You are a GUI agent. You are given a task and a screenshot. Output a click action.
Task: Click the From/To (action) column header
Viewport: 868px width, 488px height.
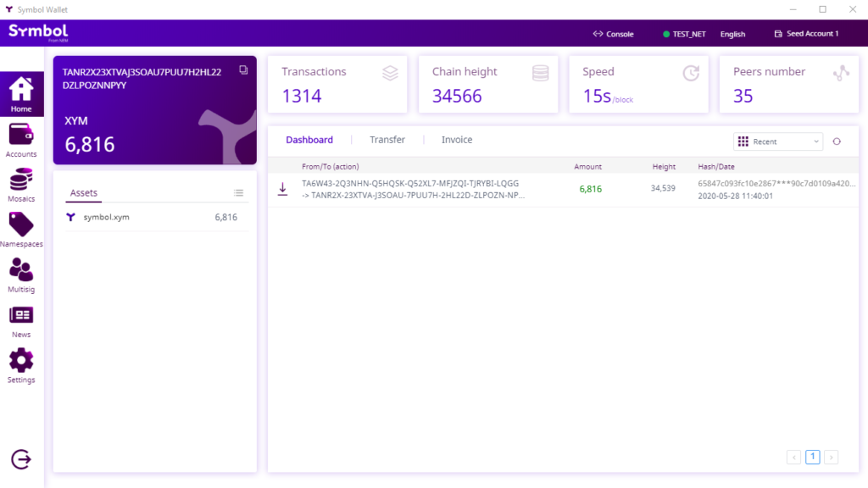click(330, 167)
